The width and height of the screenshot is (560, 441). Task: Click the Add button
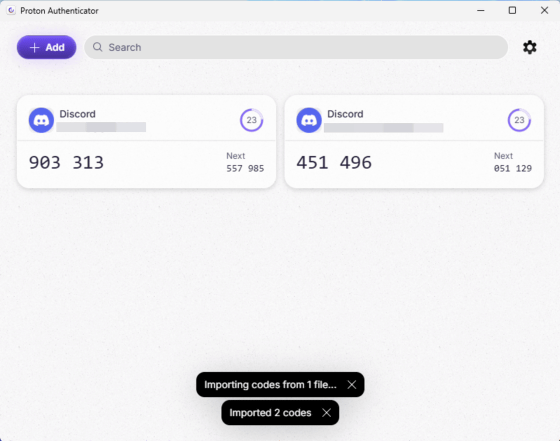46,47
